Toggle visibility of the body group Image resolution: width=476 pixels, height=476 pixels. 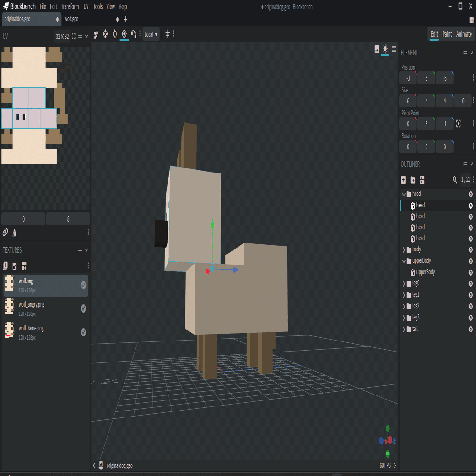click(x=471, y=249)
